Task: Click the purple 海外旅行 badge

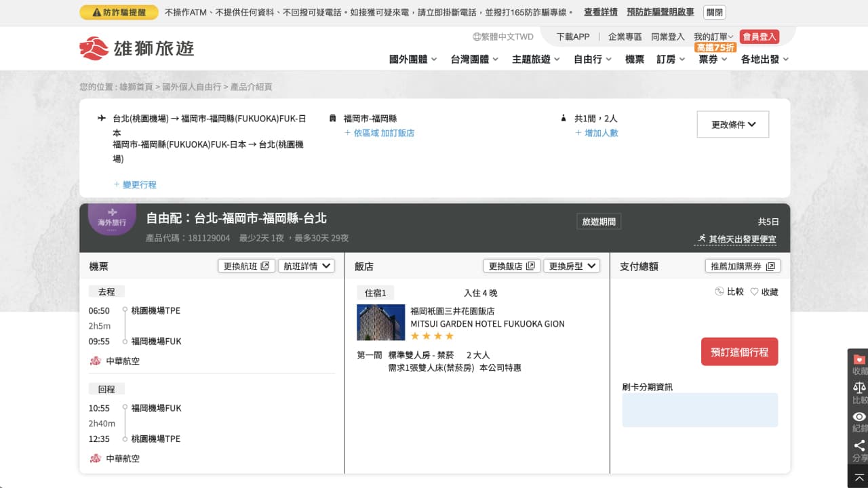Action: point(112,219)
